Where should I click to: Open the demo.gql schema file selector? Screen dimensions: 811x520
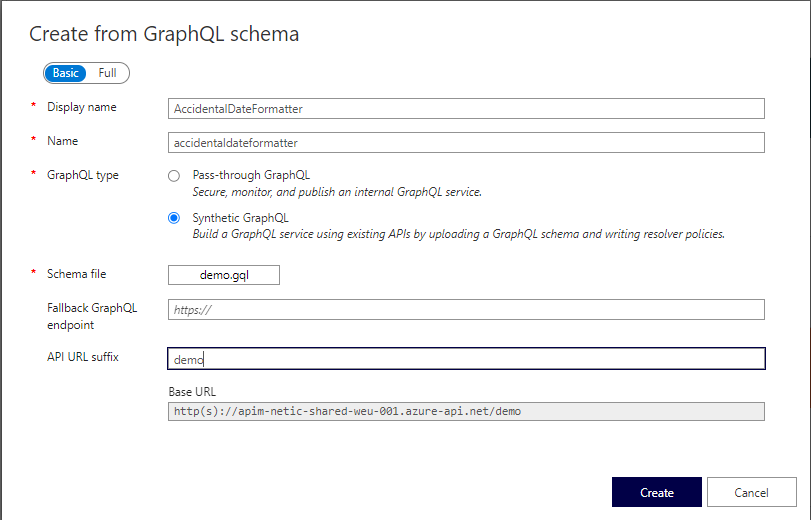click(x=224, y=275)
